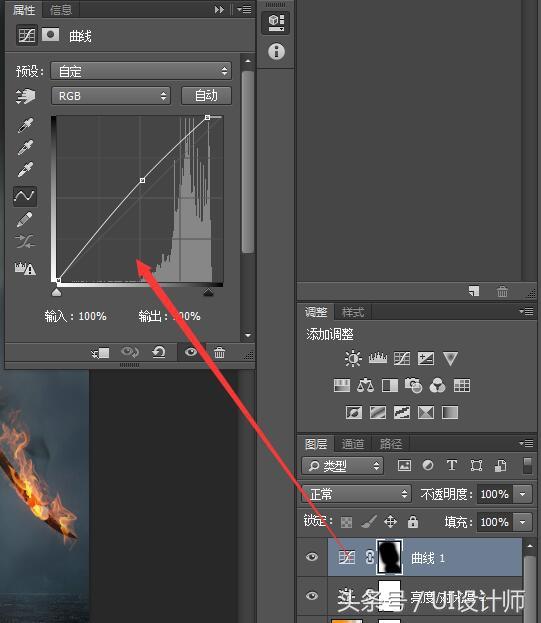Select the mask icon in Properties panel
541x623 pixels.
click(50, 35)
